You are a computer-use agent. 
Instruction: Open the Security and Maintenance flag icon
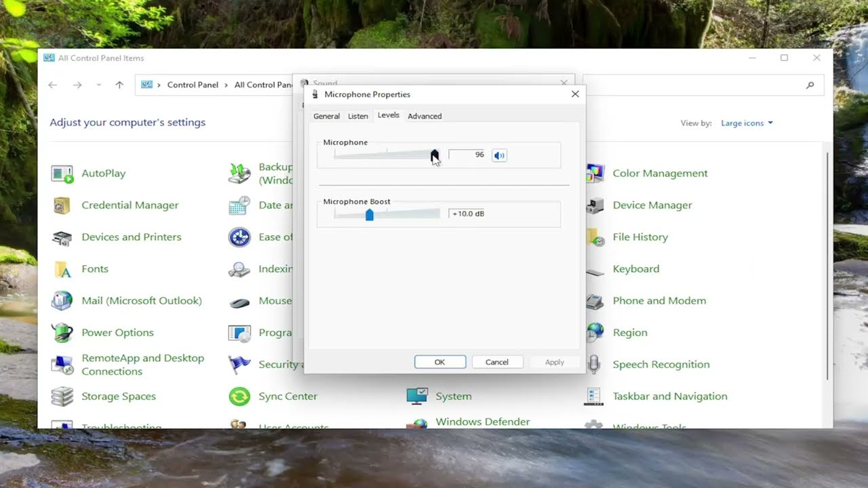click(239, 365)
